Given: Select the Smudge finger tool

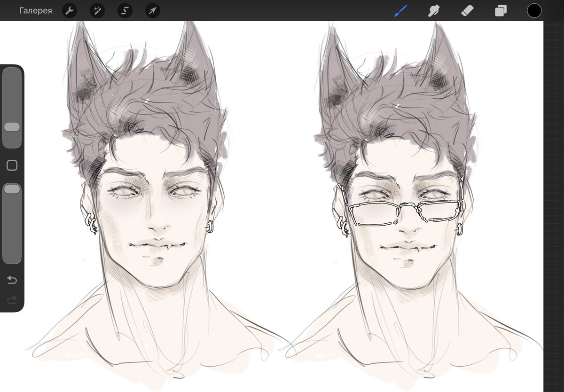Looking at the screenshot, I should 434,10.
